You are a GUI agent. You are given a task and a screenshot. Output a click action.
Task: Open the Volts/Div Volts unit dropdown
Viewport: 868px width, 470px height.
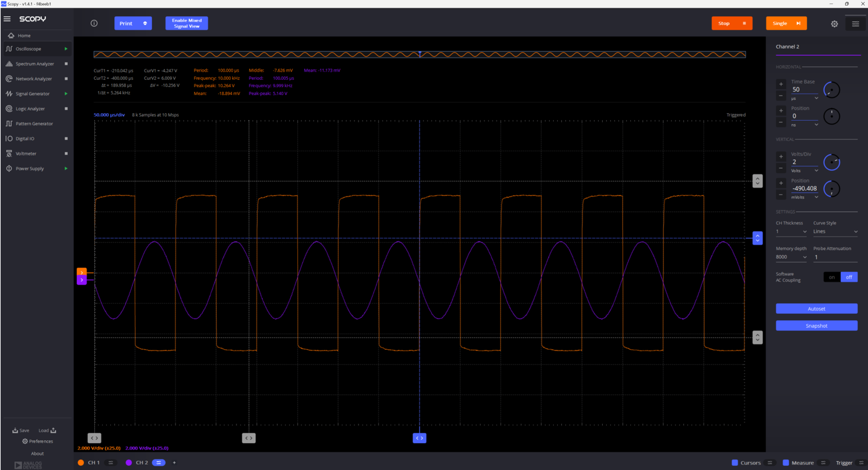tap(804, 171)
